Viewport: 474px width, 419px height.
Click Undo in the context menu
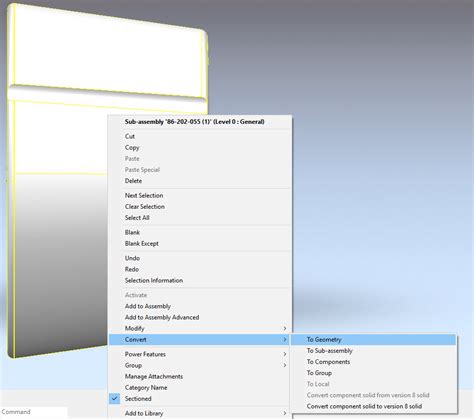[200, 258]
